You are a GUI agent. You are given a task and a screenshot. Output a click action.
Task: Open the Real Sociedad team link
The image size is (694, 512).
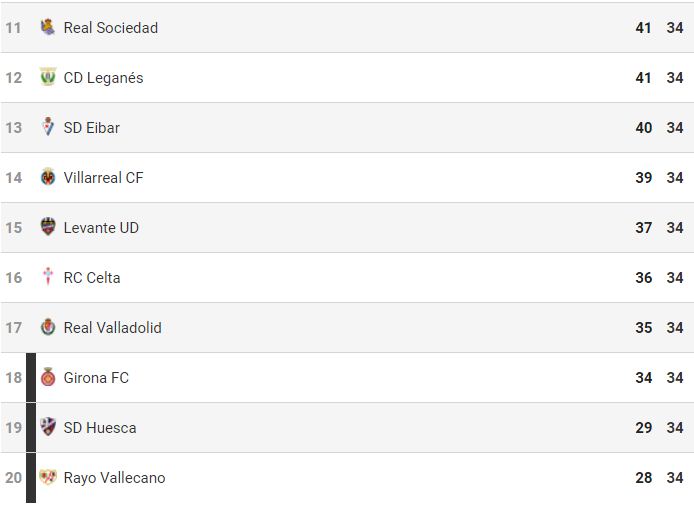coord(110,28)
